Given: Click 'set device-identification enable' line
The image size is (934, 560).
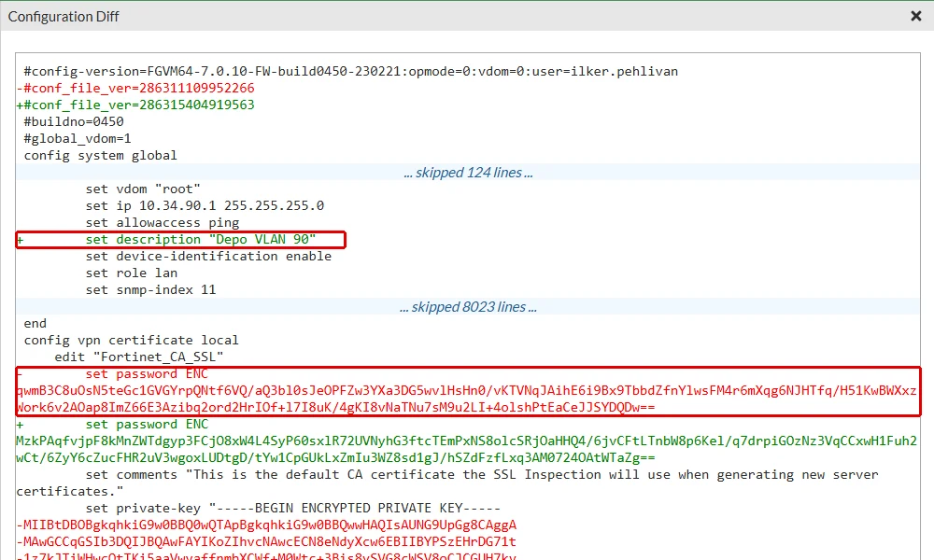Looking at the screenshot, I should pyautogui.click(x=208, y=257).
